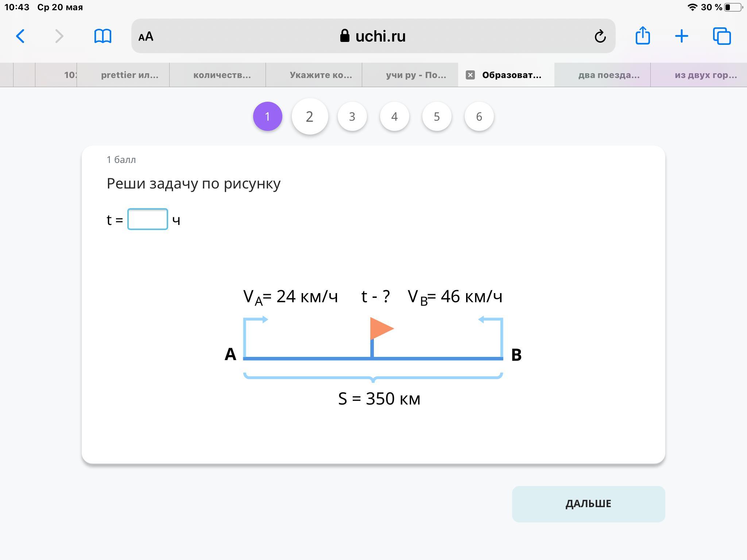Reload the uchi.ru page
This screenshot has width=747, height=560.
(600, 36)
